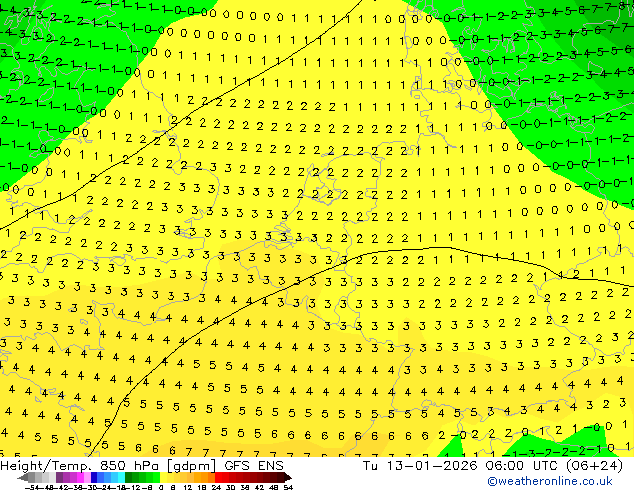Click the bright yellow color scale swatch above 0
The height and width of the screenshot is (490, 634).
click(x=163, y=478)
